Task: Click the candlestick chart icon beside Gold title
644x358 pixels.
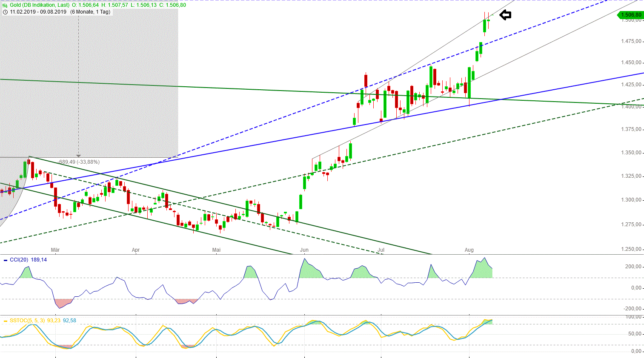Action: [x=5, y=5]
